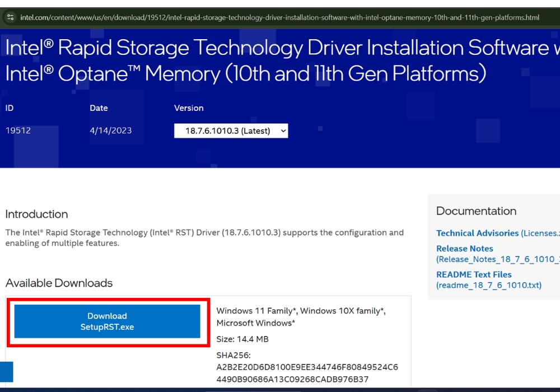Click the Download SetupRST.exe button
The height and width of the screenshot is (392, 560).
pyautogui.click(x=107, y=321)
